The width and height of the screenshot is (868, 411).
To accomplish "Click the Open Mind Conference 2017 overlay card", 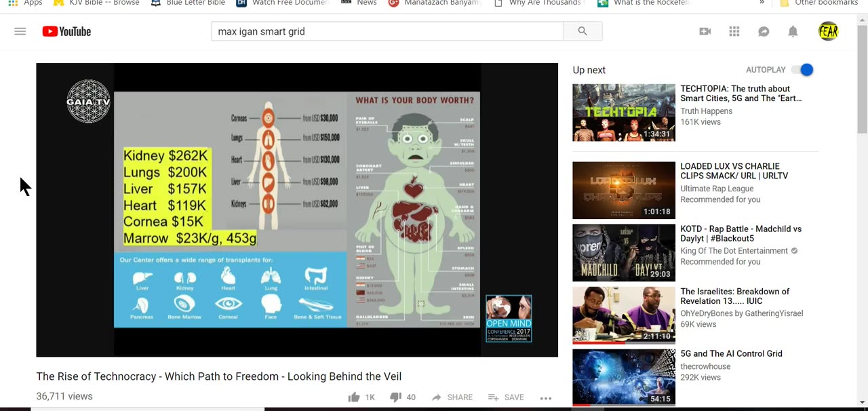I will 509,318.
